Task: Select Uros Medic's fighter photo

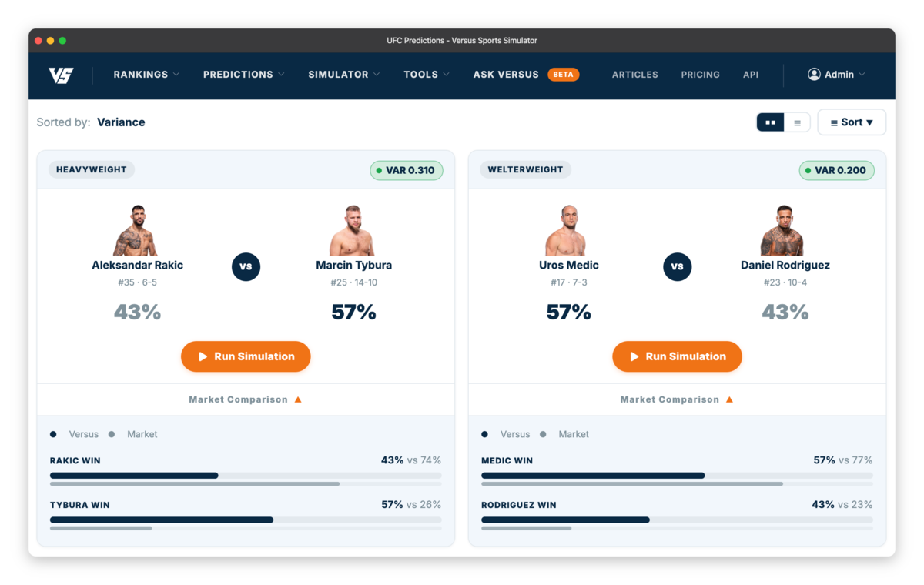Action: coord(567,230)
